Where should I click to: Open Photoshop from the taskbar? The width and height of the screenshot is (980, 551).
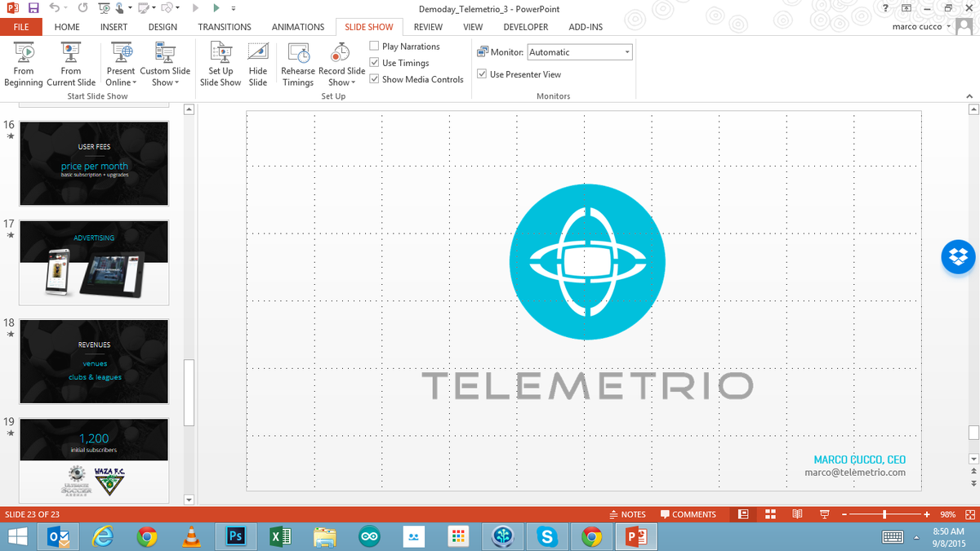tap(235, 536)
